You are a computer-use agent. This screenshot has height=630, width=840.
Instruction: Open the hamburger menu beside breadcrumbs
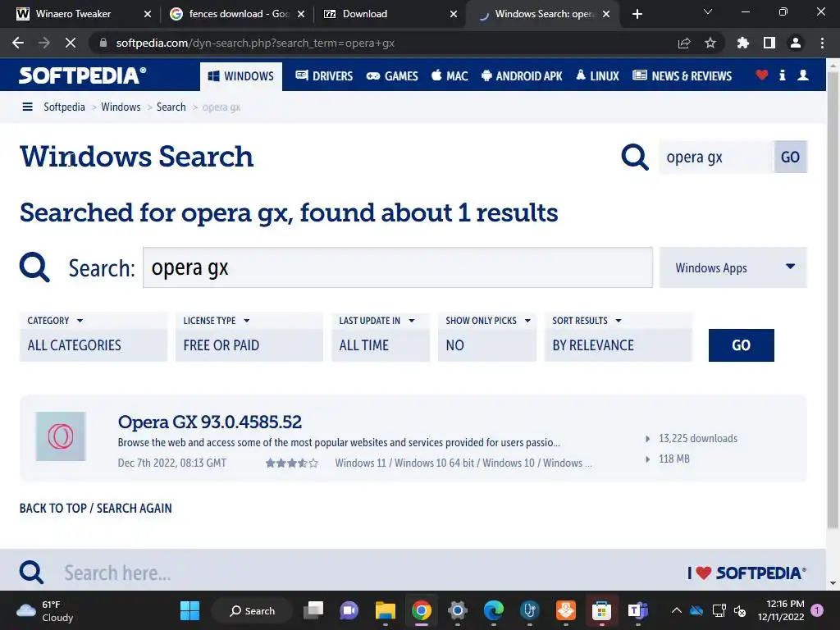coord(27,107)
